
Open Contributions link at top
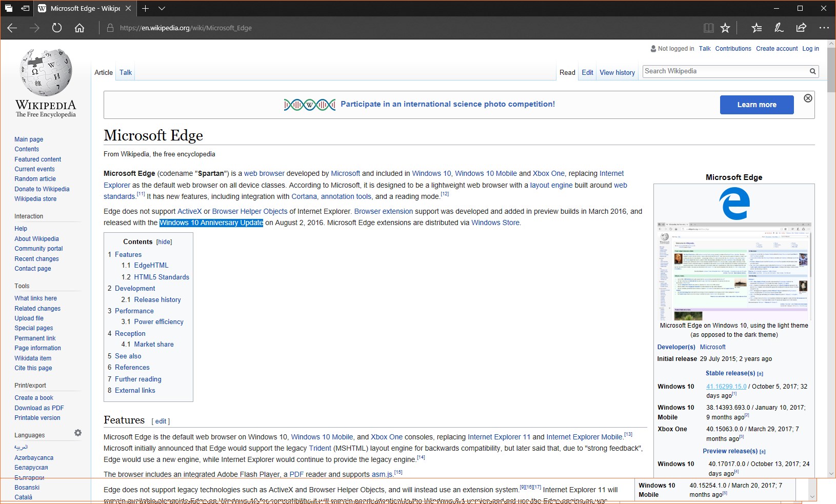click(733, 49)
